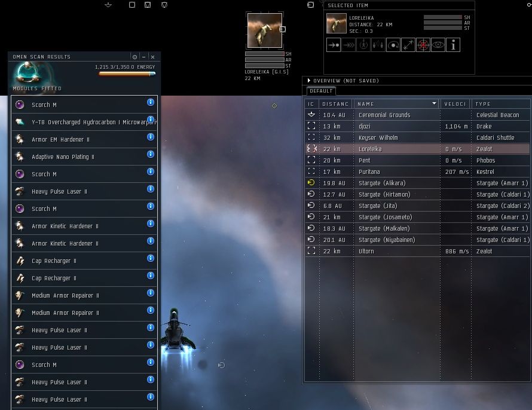Viewport: 532px width, 410px height.
Task: Start a conversation with Loreleika
Action: click(378, 45)
